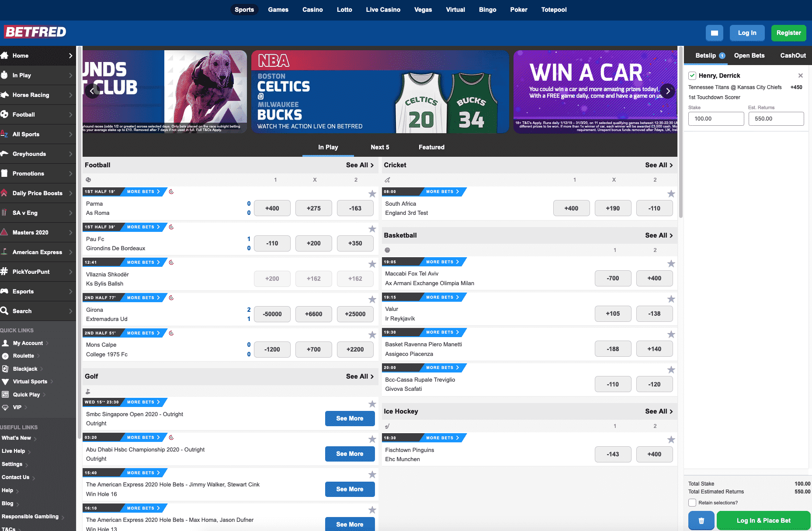See All Football events

click(x=360, y=165)
